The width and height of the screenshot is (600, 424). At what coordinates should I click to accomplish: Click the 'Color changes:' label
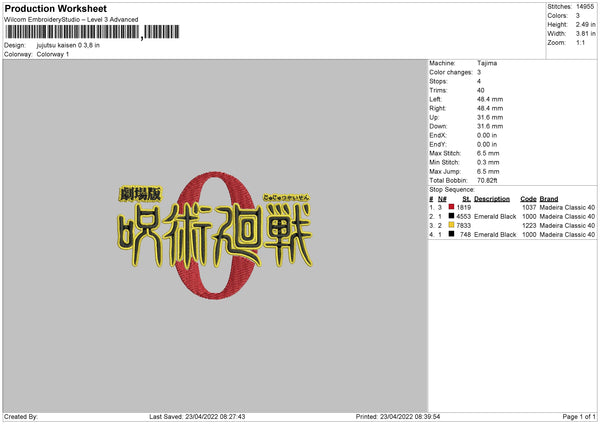451,72
